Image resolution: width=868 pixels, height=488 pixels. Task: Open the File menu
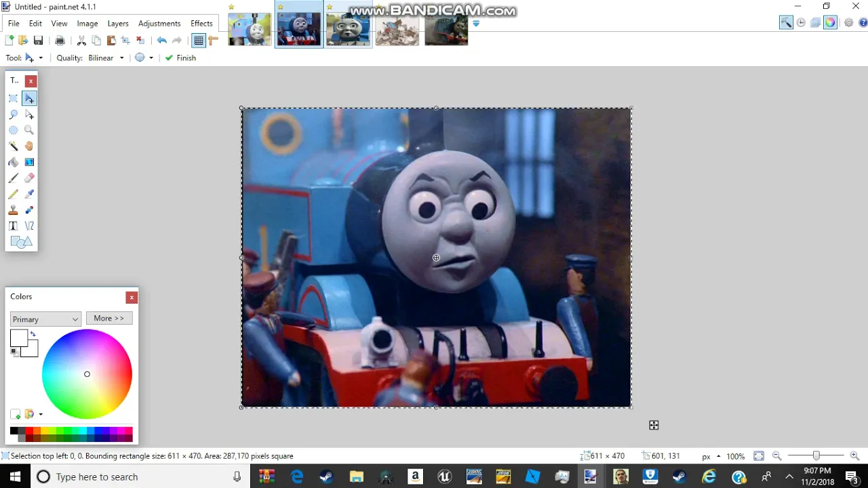click(x=14, y=23)
